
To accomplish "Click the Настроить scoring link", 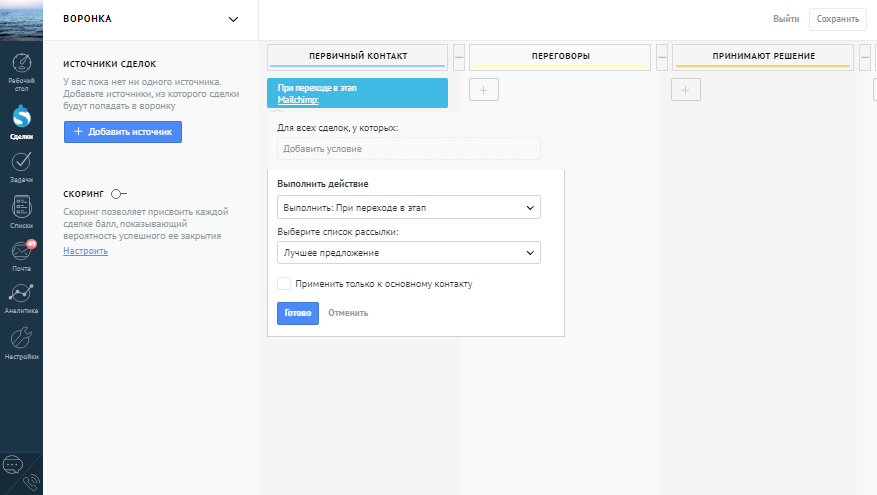I will click(x=86, y=251).
